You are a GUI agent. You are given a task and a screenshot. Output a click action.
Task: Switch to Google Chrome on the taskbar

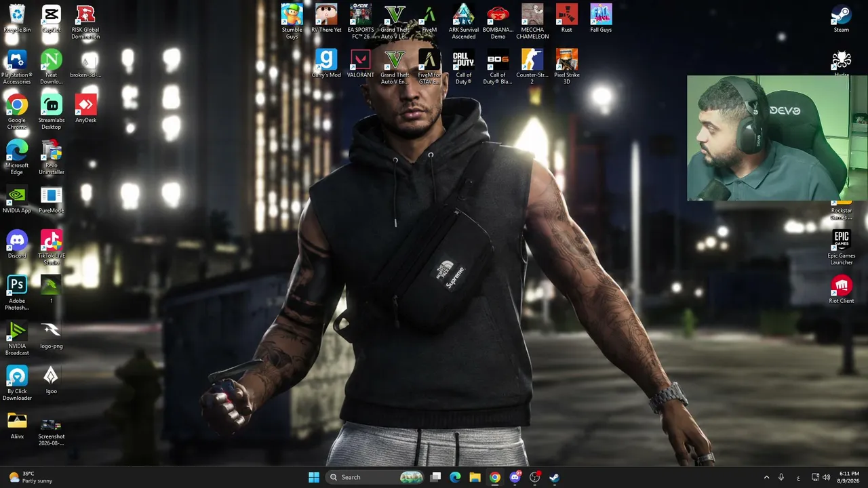[x=495, y=477]
